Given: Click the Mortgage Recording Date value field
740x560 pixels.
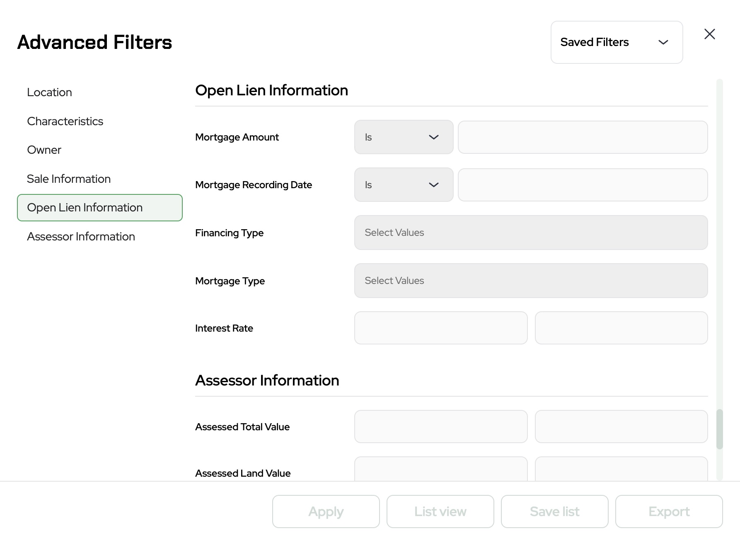Looking at the screenshot, I should click(582, 185).
